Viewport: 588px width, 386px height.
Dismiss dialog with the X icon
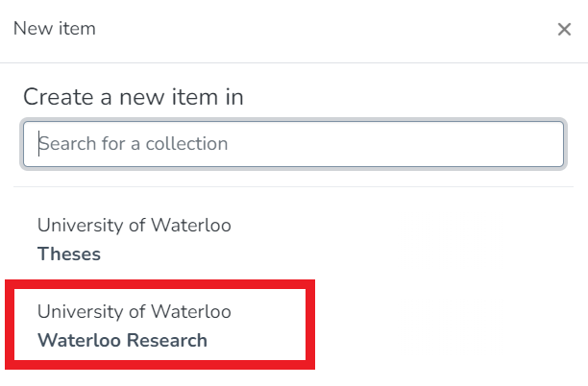coord(564,29)
